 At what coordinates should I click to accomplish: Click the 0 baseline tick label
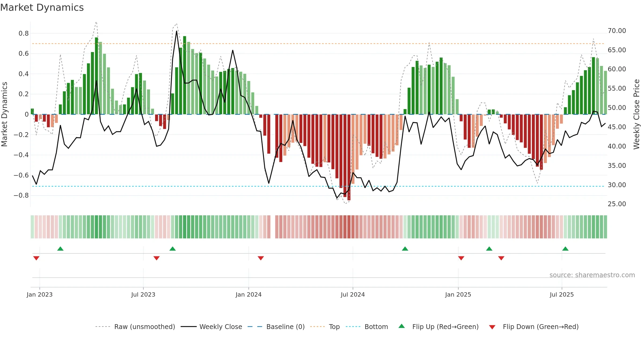coord(27,114)
